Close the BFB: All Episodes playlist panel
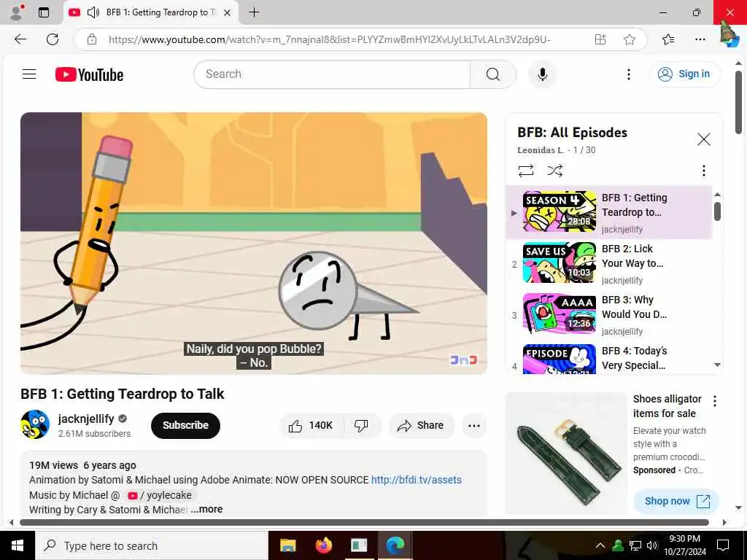This screenshot has height=560, width=747. tap(704, 139)
